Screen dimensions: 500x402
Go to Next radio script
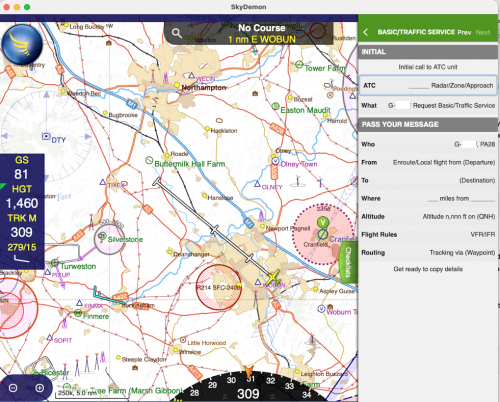(483, 32)
